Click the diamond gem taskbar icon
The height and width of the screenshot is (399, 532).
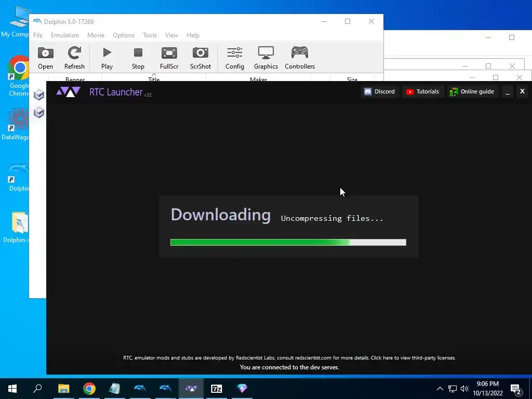242,389
